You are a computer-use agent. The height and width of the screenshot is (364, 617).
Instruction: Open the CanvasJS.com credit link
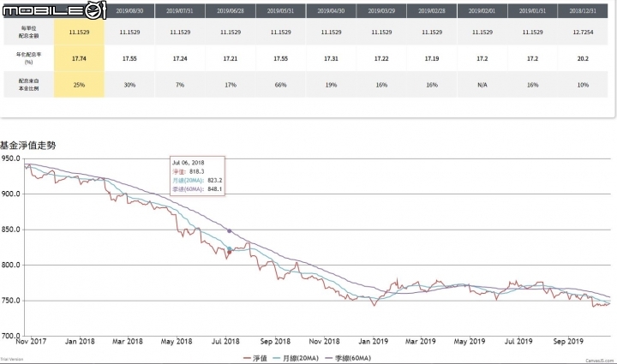(x=599, y=361)
